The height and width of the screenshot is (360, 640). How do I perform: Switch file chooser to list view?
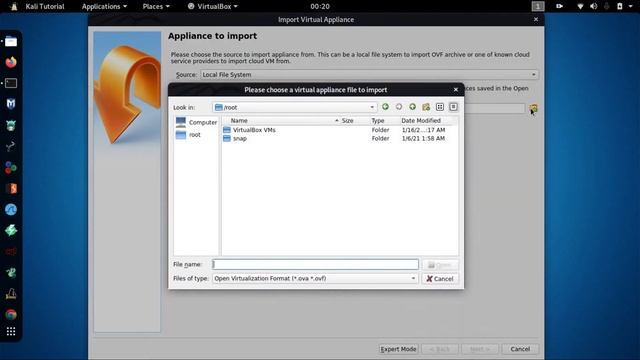tap(440, 107)
